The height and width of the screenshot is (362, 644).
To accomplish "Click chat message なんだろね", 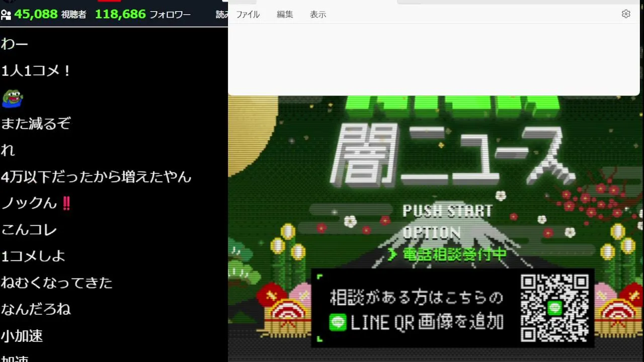I will (x=36, y=309).
